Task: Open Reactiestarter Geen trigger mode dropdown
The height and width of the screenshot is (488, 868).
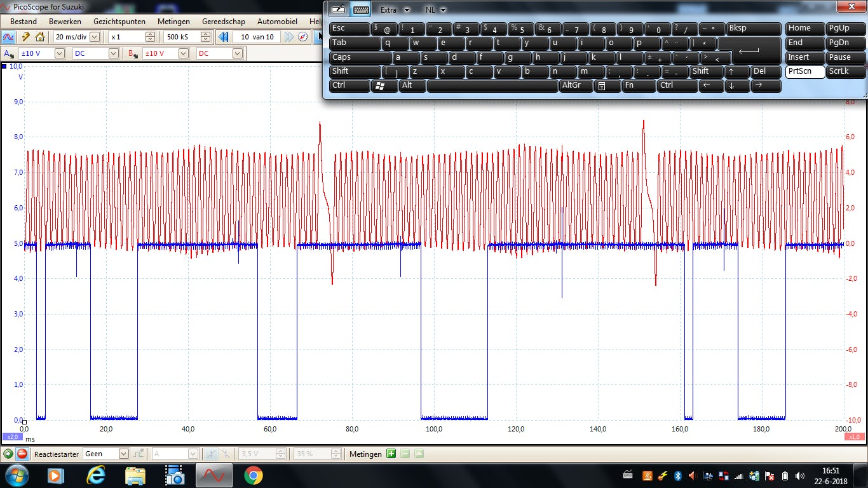Action: (x=123, y=454)
